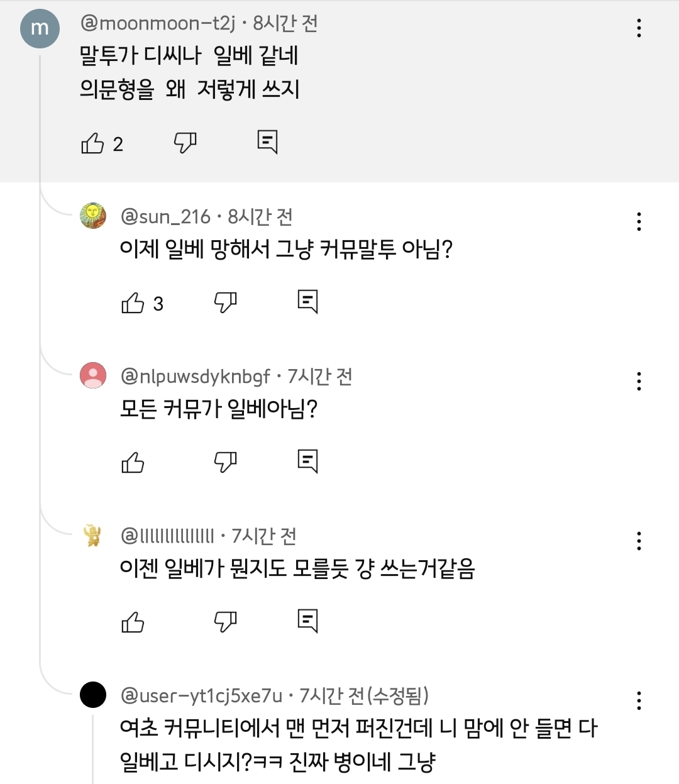Open more options for @user-yt1cj5xe7u reply
679x784 pixels.
(x=639, y=700)
